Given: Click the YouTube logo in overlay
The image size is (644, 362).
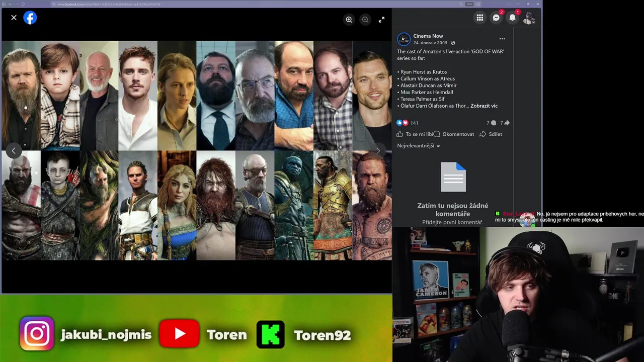Looking at the screenshot, I should click(x=179, y=334).
